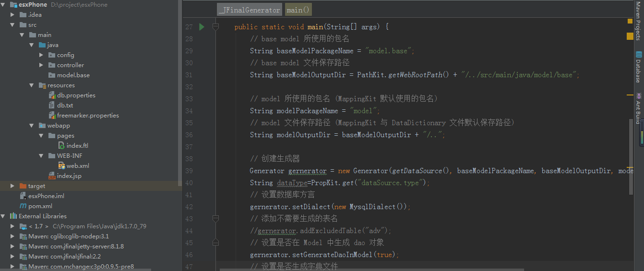The image size is (644, 271).
Task: Open the Maven Projects tool window
Action: pos(638,22)
